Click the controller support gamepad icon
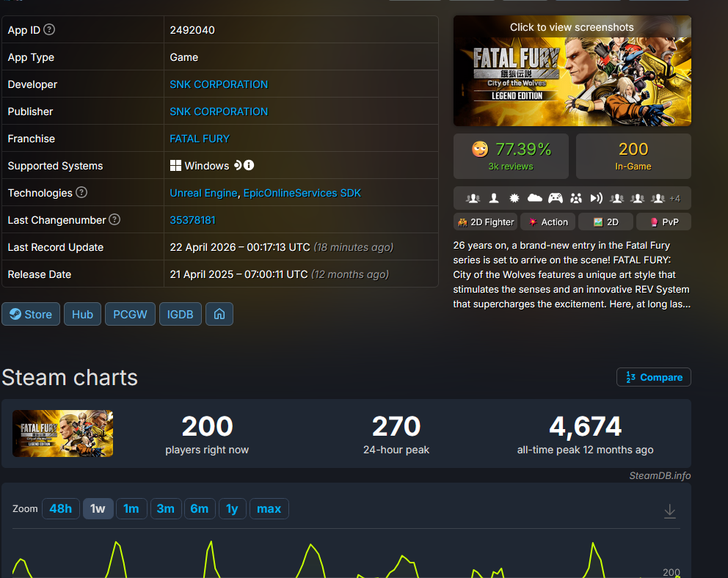 (556, 199)
